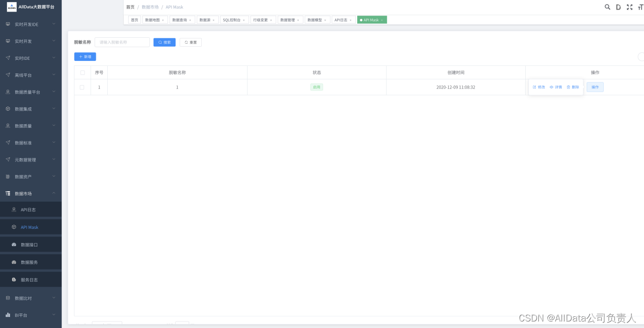Screen dimensions: 644x328
Task: Click the 创建时间 column header
Action: tap(456, 72)
